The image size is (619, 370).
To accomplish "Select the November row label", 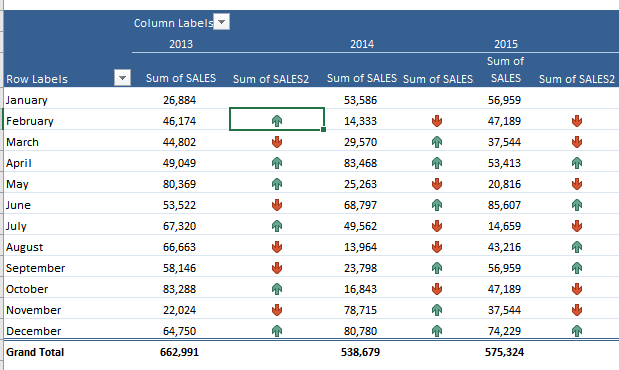I will point(34,310).
